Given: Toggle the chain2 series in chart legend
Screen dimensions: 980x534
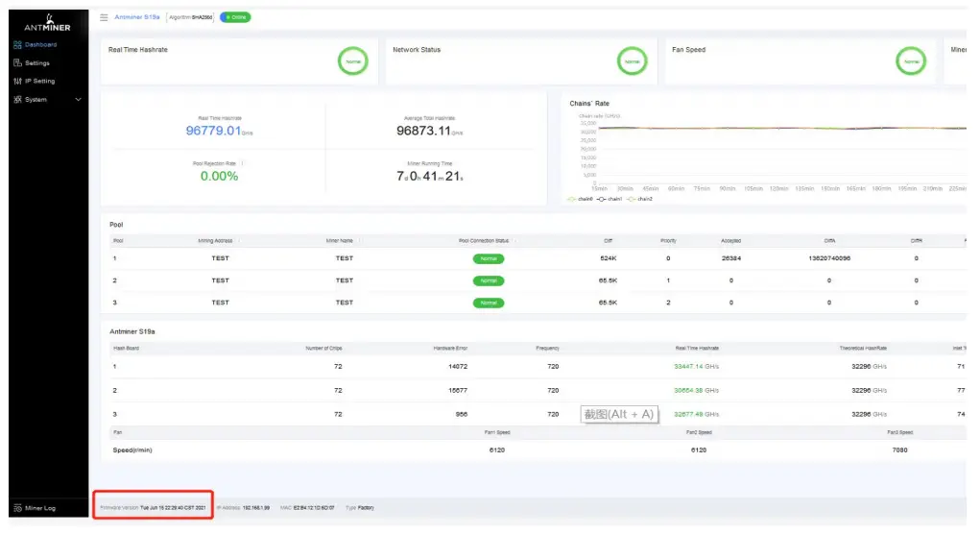Looking at the screenshot, I should 639,199.
